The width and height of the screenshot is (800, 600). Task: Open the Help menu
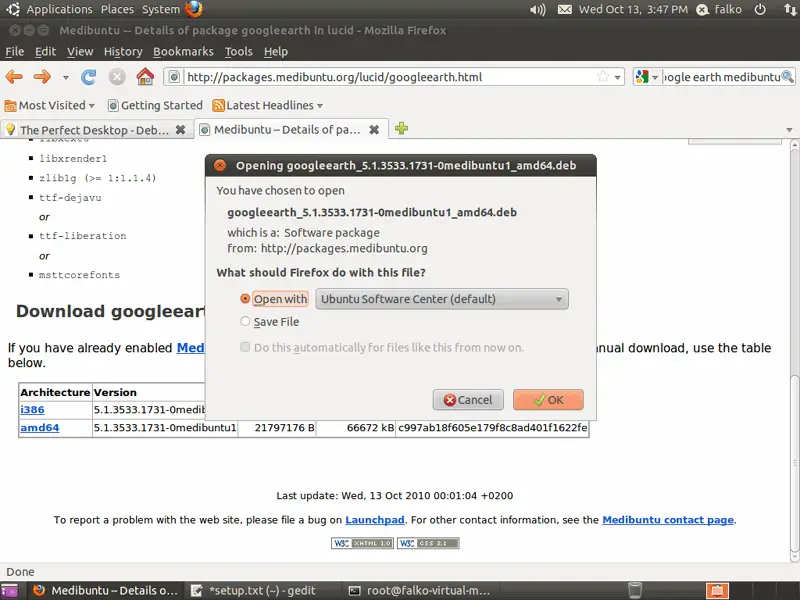pyautogui.click(x=276, y=52)
